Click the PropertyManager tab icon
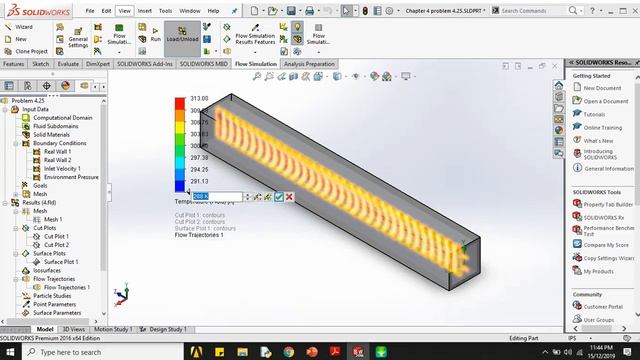 (28, 86)
